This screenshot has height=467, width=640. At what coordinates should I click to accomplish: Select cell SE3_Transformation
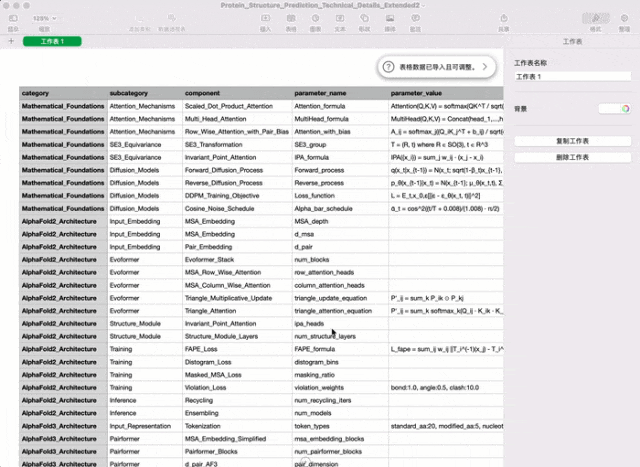coord(237,145)
